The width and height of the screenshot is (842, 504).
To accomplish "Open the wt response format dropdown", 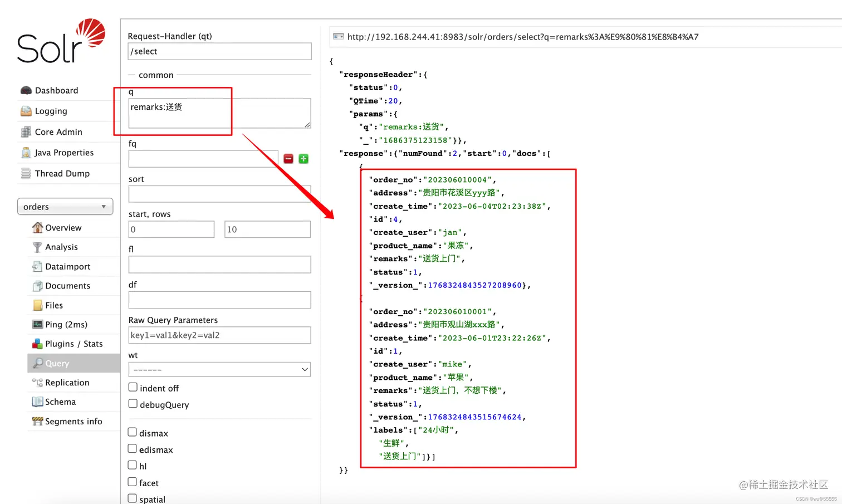I will 219,369.
